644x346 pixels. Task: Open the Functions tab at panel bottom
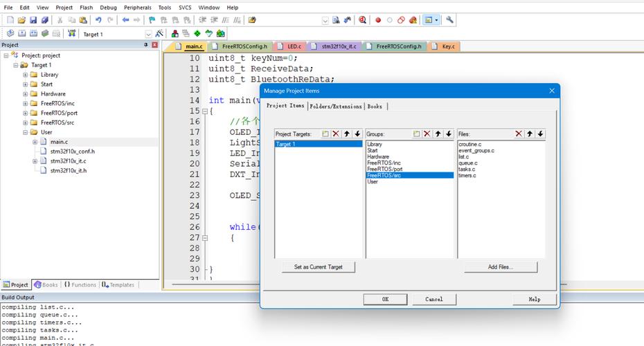(x=80, y=284)
